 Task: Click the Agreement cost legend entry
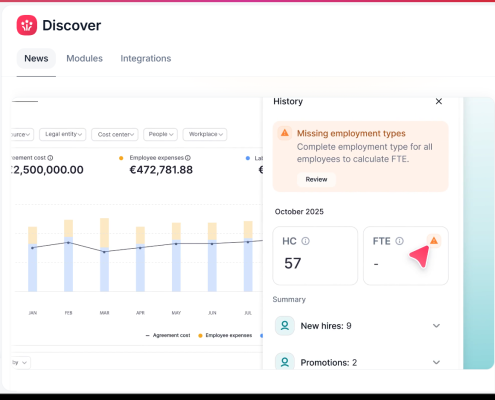(x=168, y=335)
